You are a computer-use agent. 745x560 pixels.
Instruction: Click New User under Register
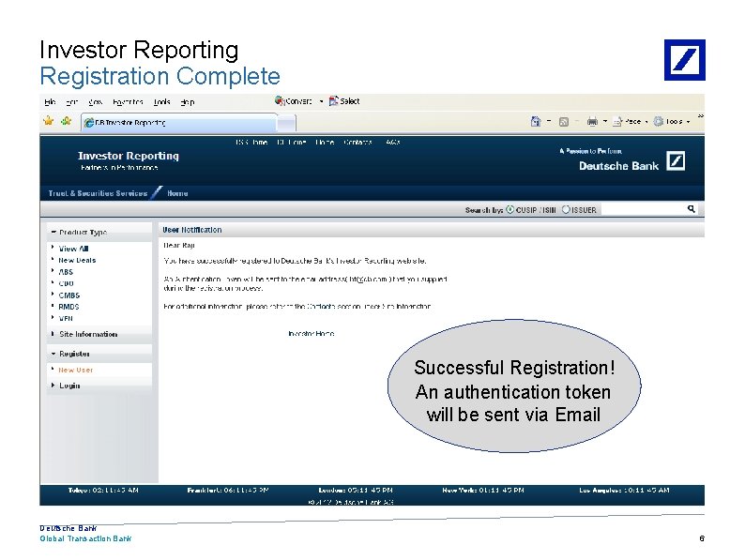(x=76, y=370)
